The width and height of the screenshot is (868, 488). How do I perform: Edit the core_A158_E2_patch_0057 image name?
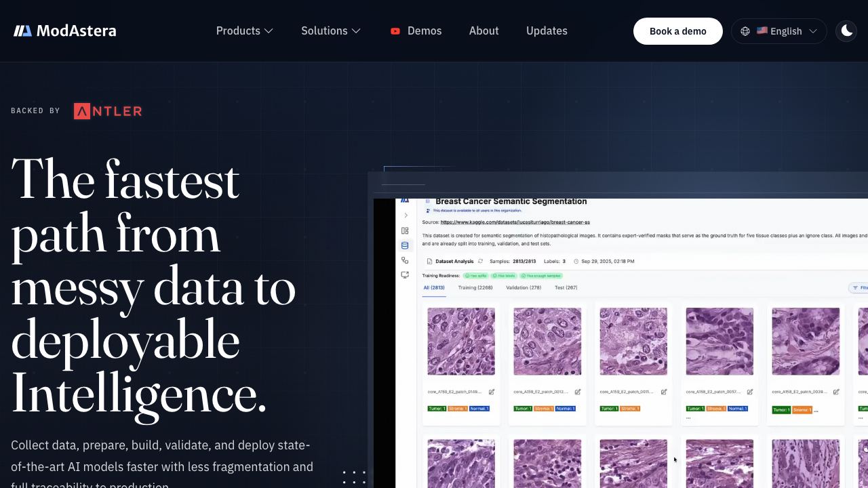point(750,392)
